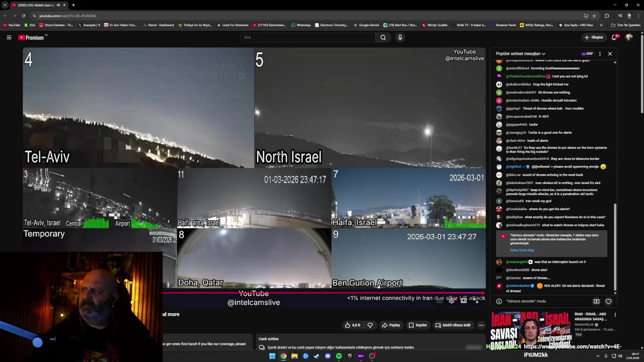644x362 pixels.
Task: Go back with browser back arrow
Action: coord(6,16)
